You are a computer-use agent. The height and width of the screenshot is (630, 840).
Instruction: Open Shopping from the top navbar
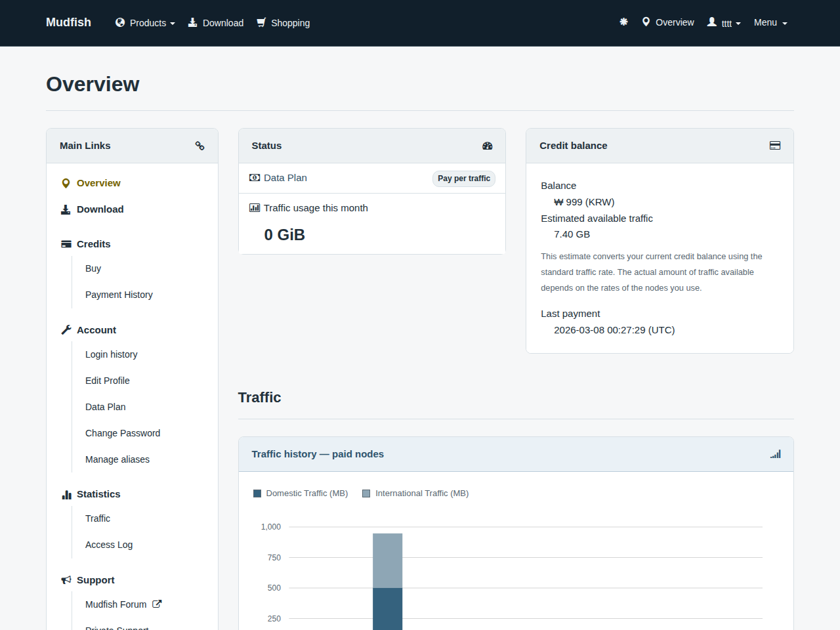click(x=283, y=23)
